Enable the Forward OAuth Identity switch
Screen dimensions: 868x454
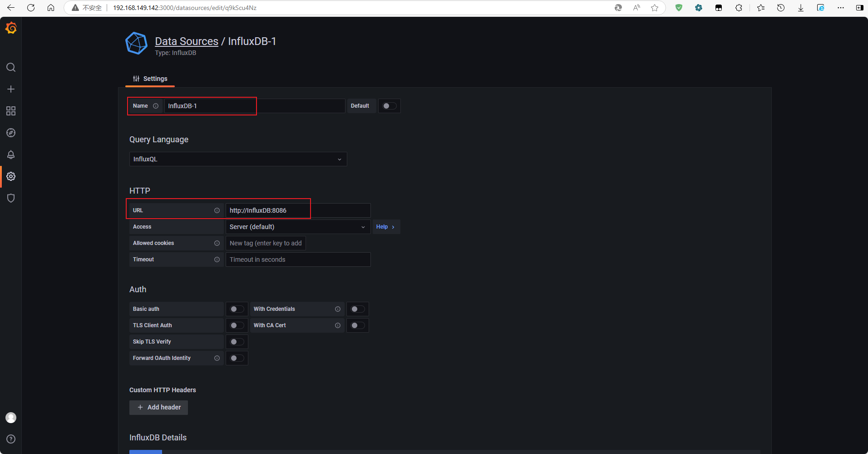[237, 358]
